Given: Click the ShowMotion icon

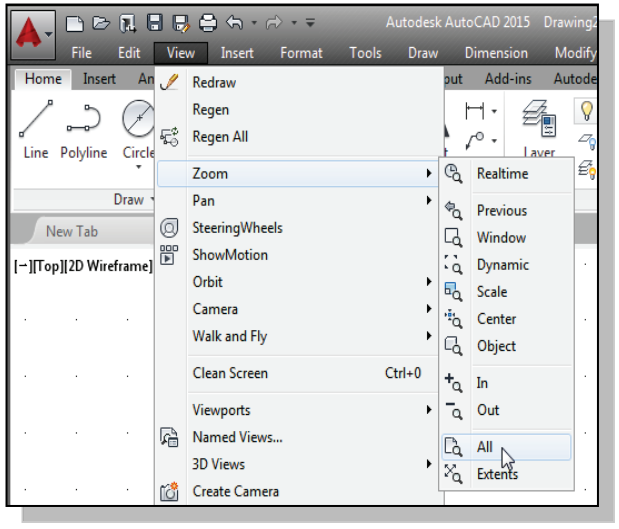Looking at the screenshot, I should pos(169,255).
